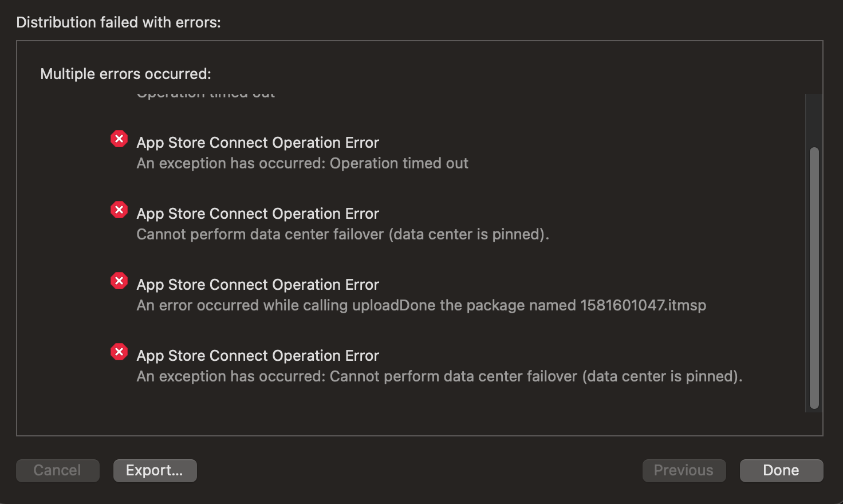Select the error title above the uploadDone package message

[258, 285]
